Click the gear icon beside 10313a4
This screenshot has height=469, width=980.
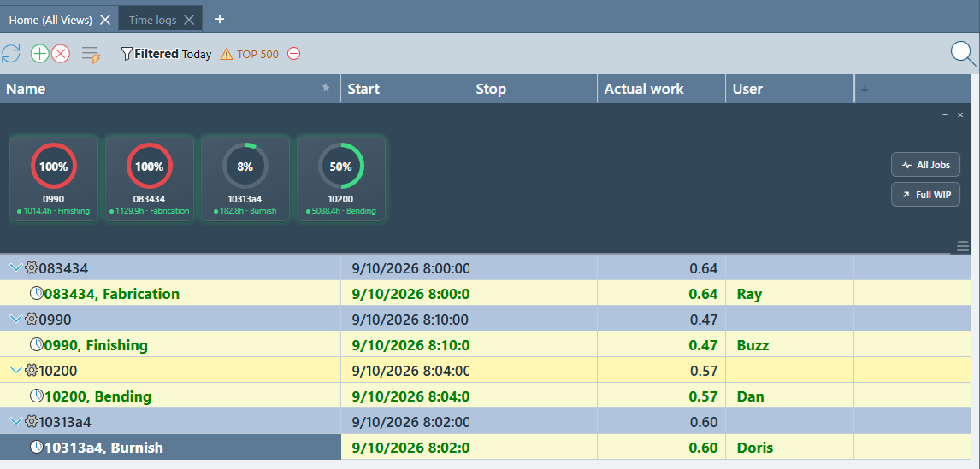coord(32,421)
